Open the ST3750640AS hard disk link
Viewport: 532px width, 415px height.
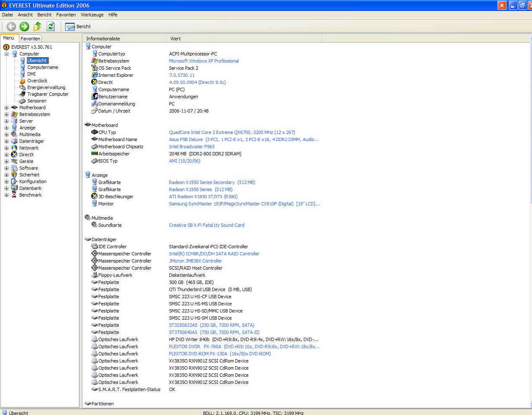tap(214, 332)
